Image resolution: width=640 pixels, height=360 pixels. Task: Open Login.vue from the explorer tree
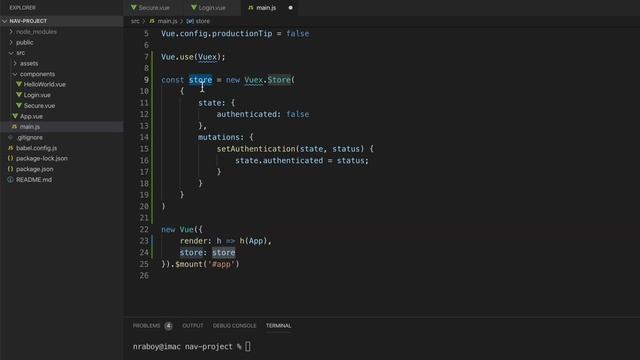click(x=37, y=95)
